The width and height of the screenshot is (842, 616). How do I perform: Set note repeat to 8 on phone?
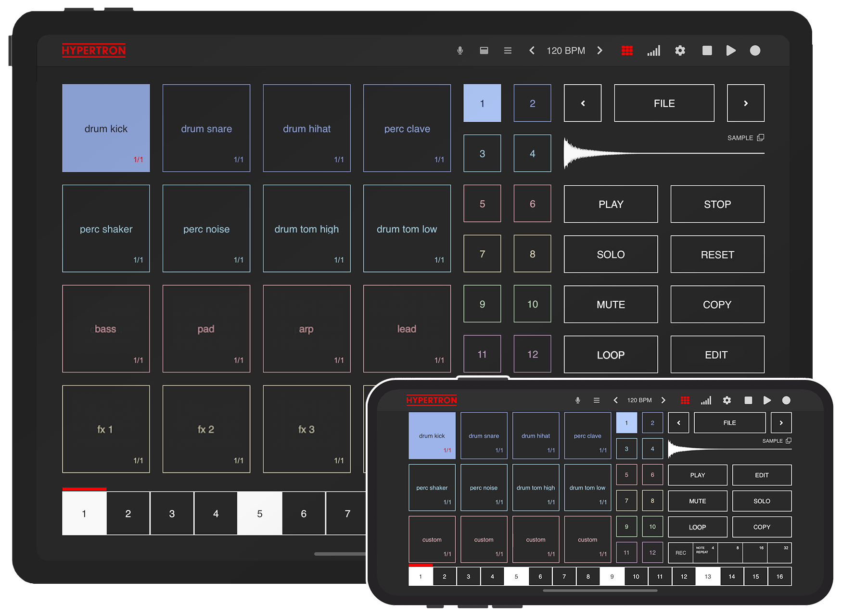[730, 553]
